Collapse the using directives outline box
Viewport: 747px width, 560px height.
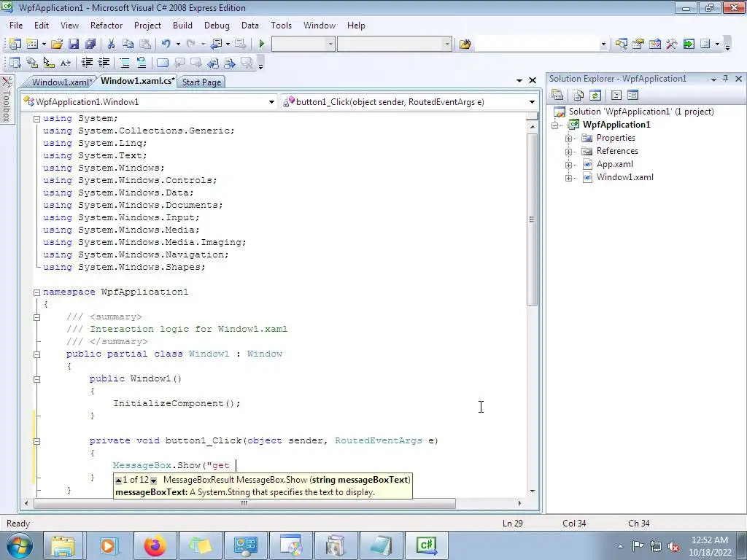click(36, 119)
